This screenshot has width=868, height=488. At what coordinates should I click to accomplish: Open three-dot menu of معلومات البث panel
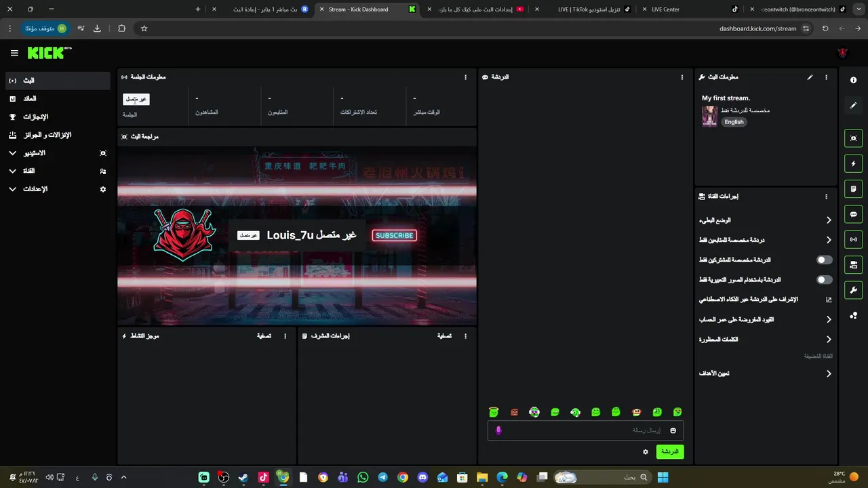pyautogui.click(x=826, y=77)
